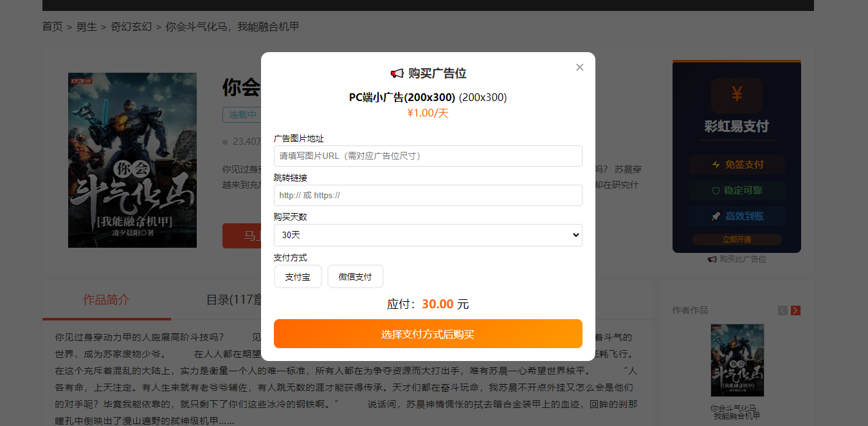
Task: Click the megaphone icon in dialog title
Action: pyautogui.click(x=397, y=73)
